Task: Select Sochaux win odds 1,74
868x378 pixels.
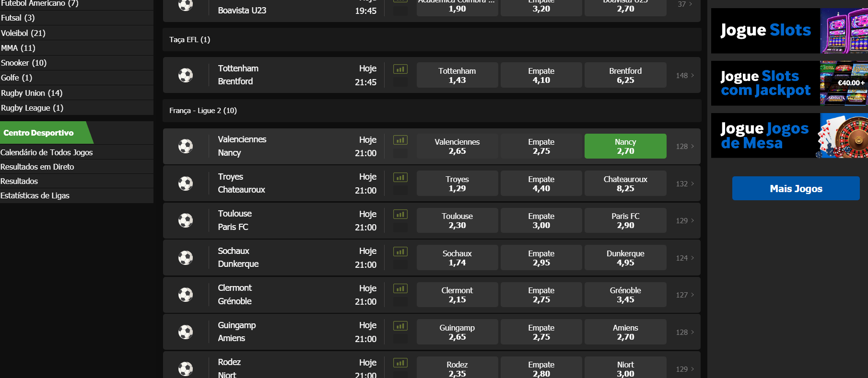Action: (457, 258)
